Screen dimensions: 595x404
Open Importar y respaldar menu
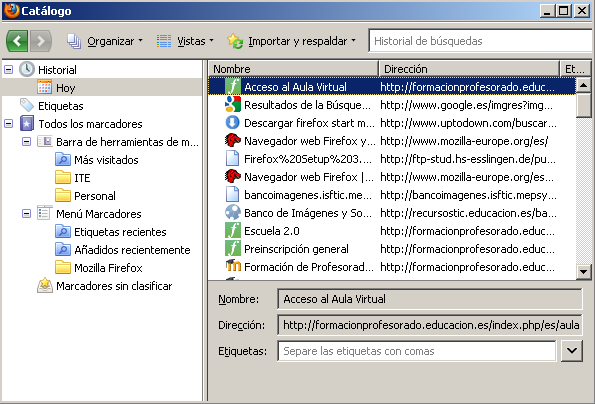[291, 41]
